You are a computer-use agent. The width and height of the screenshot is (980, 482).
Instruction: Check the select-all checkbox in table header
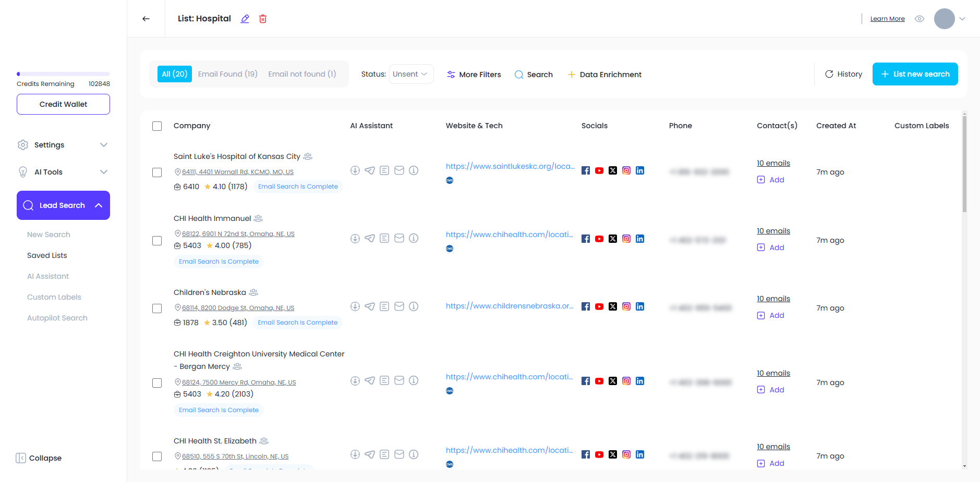click(157, 126)
